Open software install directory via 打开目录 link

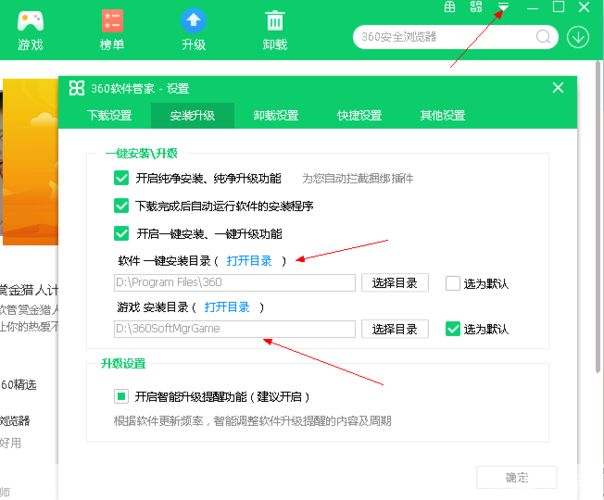click(249, 261)
